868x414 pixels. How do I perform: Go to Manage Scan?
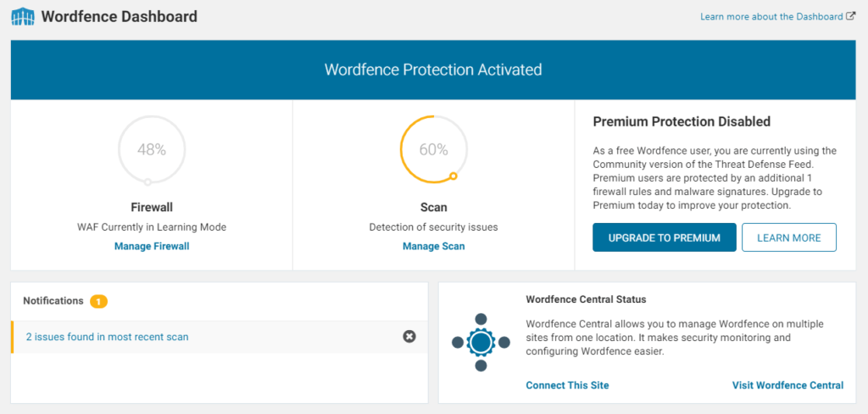[433, 246]
